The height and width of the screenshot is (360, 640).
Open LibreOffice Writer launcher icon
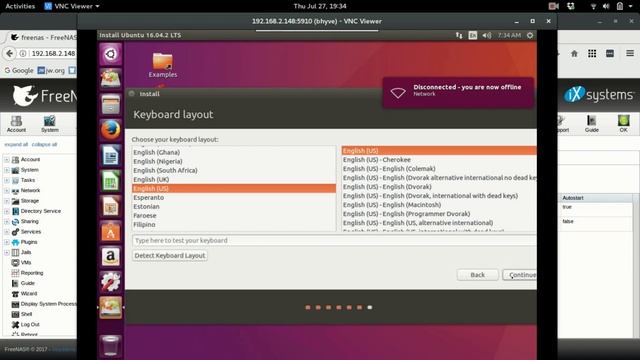111,156
